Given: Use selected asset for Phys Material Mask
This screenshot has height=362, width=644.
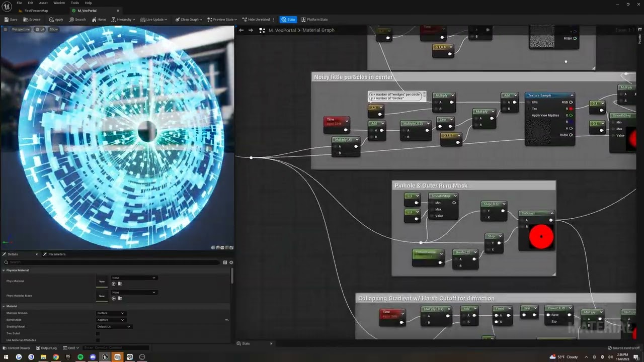Looking at the screenshot, I should click(114, 298).
